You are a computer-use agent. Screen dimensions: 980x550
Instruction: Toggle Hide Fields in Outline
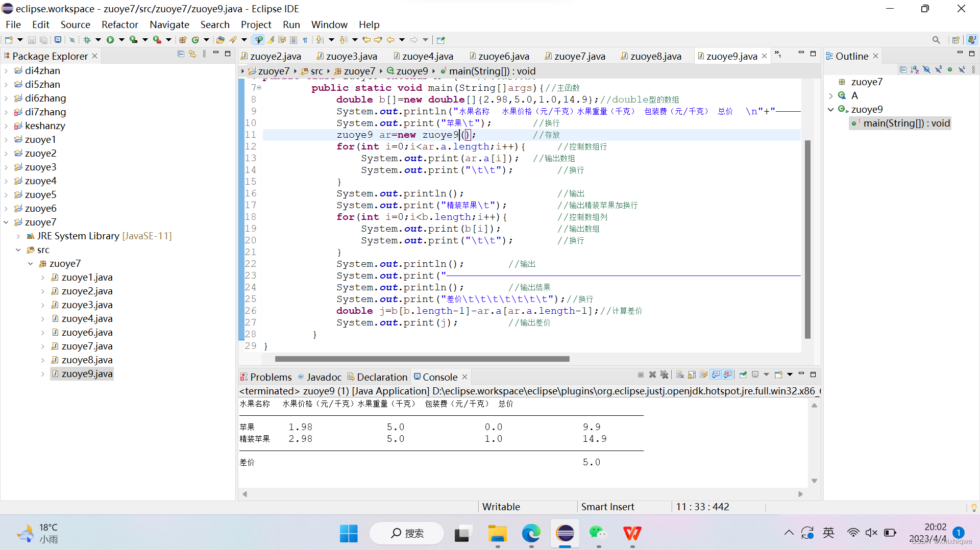[x=926, y=69]
